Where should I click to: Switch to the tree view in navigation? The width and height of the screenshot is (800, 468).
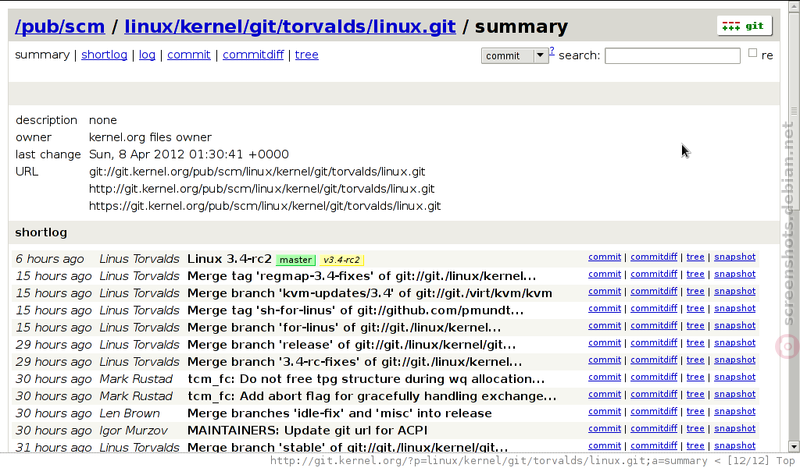[x=307, y=55]
